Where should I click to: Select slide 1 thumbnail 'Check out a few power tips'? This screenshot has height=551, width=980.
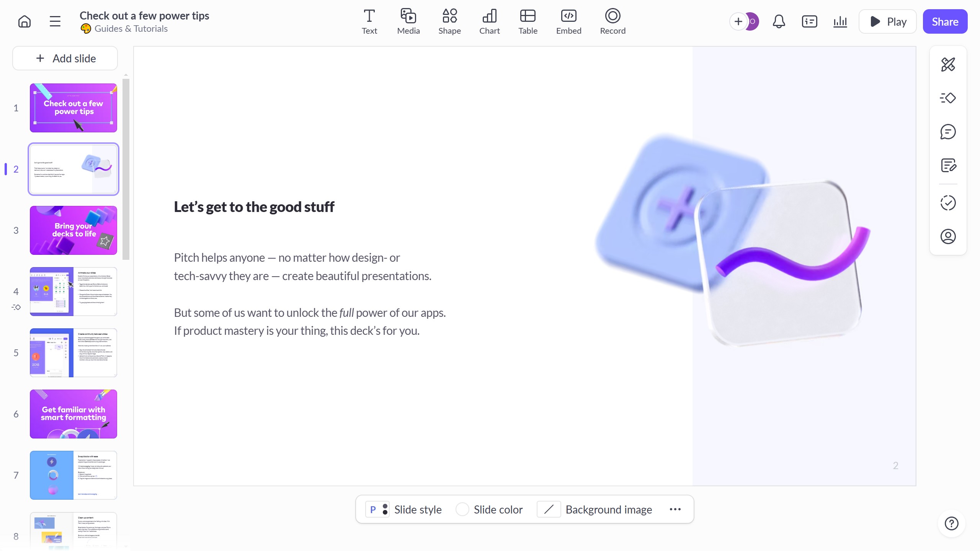(73, 108)
